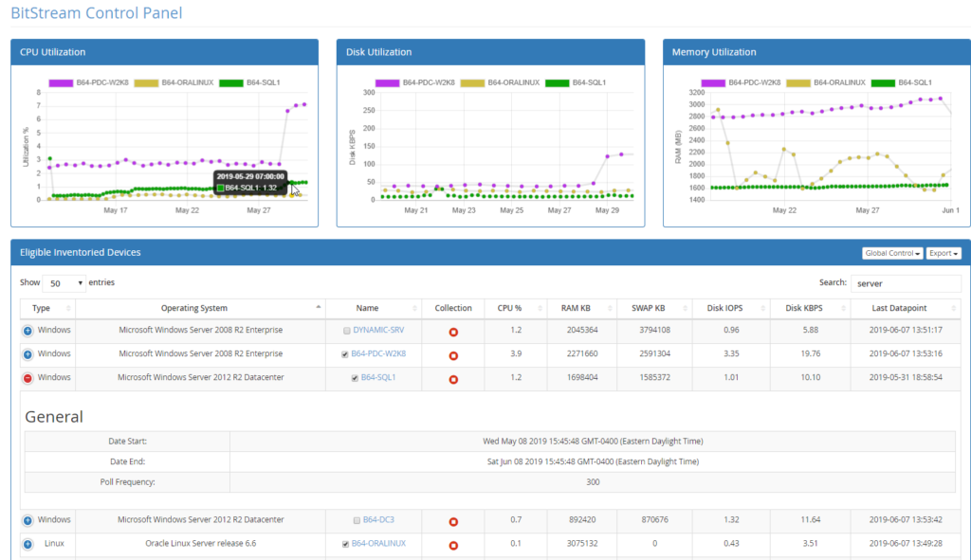The height and width of the screenshot is (560, 971).
Task: Open the B64-ORALINUX device link
Action: tap(378, 544)
